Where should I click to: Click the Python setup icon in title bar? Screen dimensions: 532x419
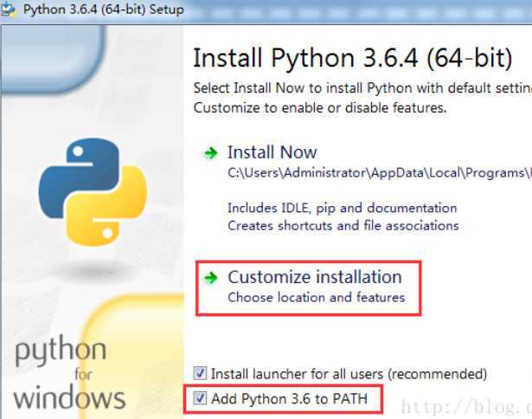pyautogui.click(x=8, y=10)
